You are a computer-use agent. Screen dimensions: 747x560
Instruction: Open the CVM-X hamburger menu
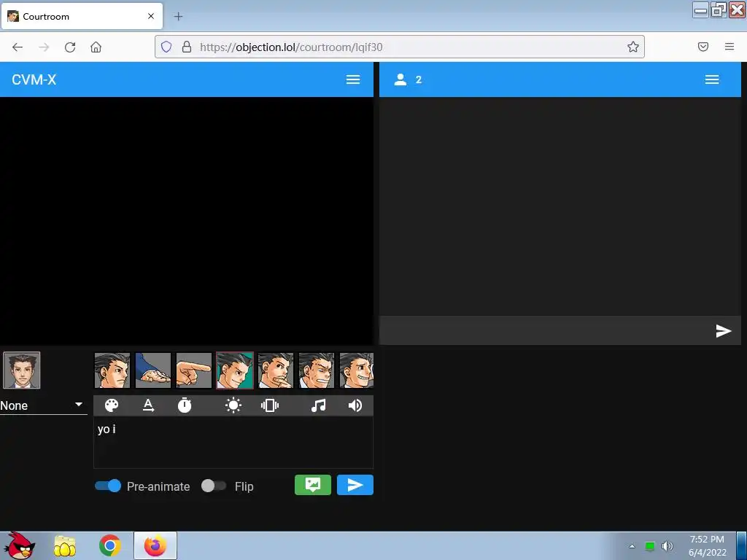[x=353, y=79]
